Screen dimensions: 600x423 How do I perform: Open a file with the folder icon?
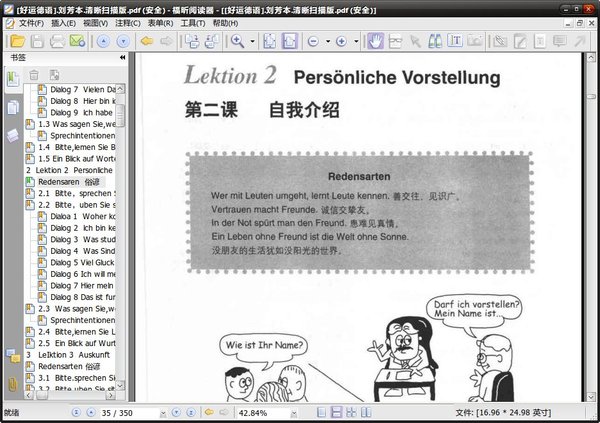click(x=17, y=41)
